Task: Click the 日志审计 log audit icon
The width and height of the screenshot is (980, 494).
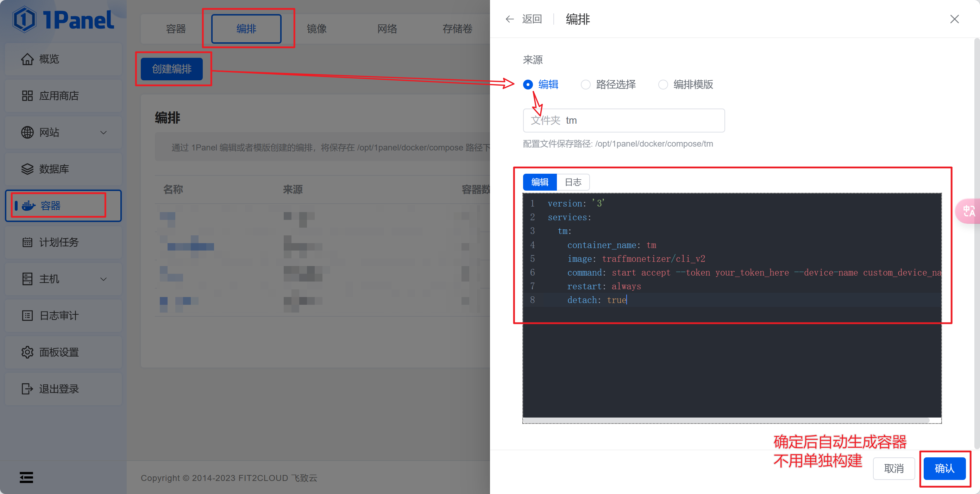Action: click(27, 315)
